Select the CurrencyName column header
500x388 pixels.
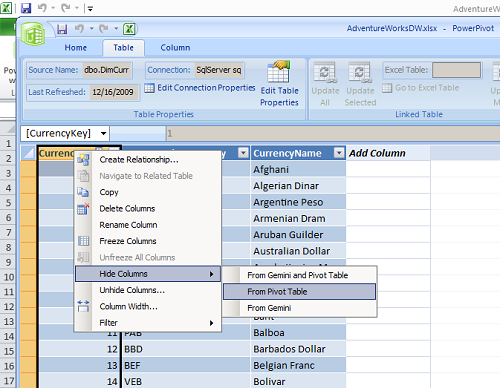point(298,153)
